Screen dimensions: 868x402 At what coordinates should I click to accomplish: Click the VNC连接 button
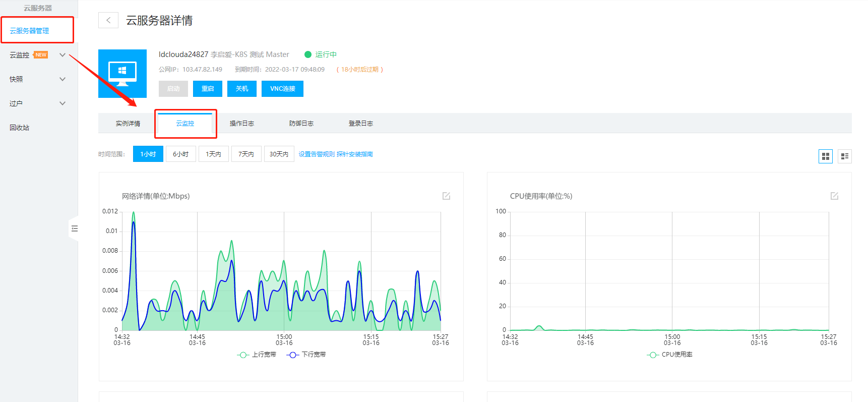click(282, 89)
